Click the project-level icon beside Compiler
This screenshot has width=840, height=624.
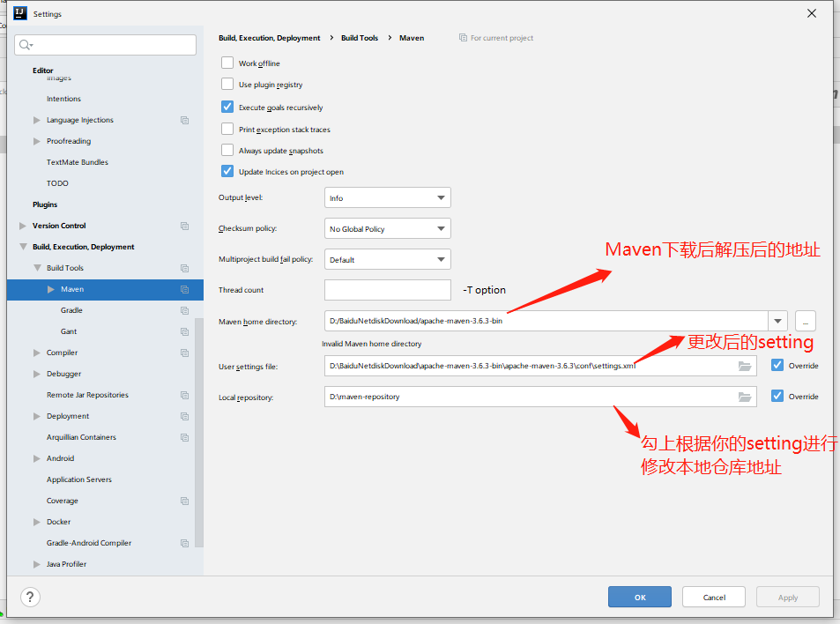[x=185, y=353]
